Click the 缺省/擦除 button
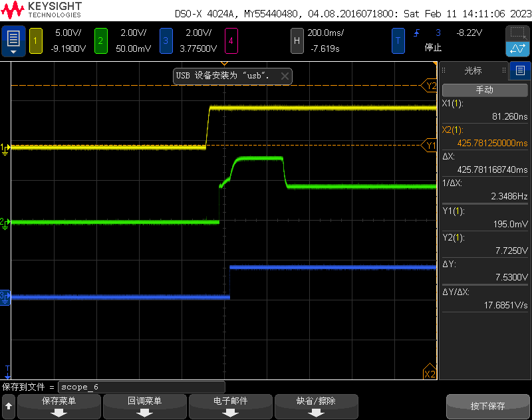Image resolution: width=532 pixels, height=420 pixels. [316, 406]
